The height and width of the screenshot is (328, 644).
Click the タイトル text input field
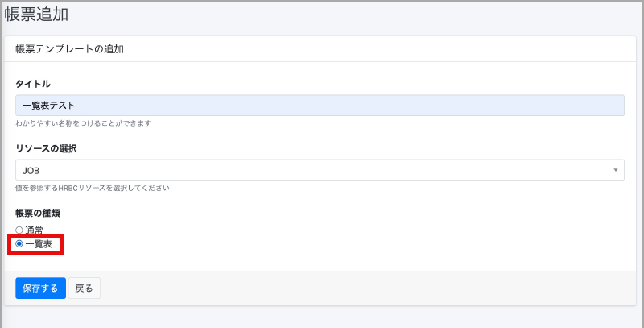[320, 106]
